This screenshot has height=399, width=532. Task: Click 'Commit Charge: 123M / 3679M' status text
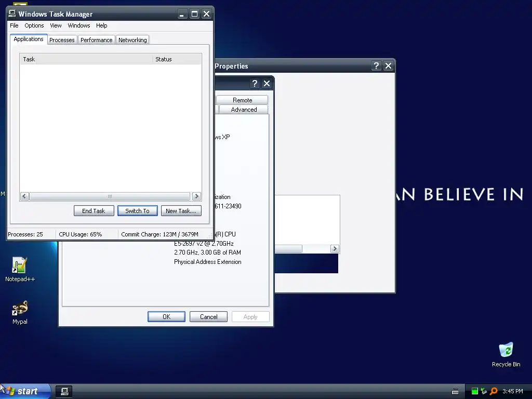pyautogui.click(x=159, y=234)
